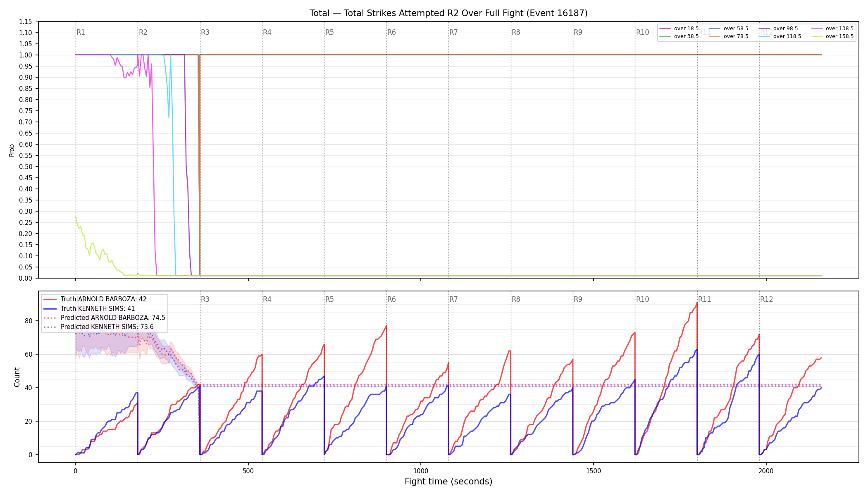This screenshot has width=868, height=496.
Task: Click the 'Fight time (seconds)' axis label
Action: (448, 482)
